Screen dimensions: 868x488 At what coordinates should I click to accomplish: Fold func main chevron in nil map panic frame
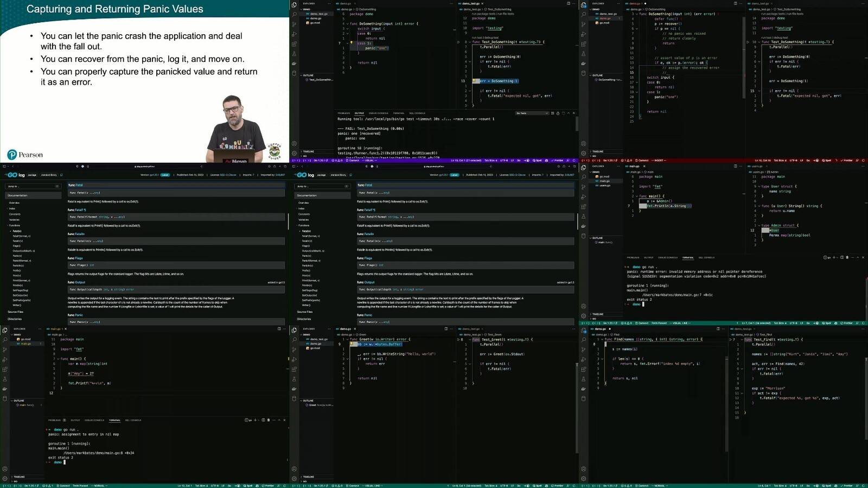click(x=58, y=359)
